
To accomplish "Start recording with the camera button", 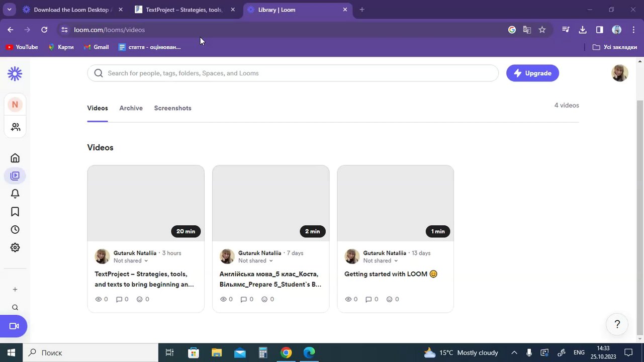I will [x=14, y=326].
